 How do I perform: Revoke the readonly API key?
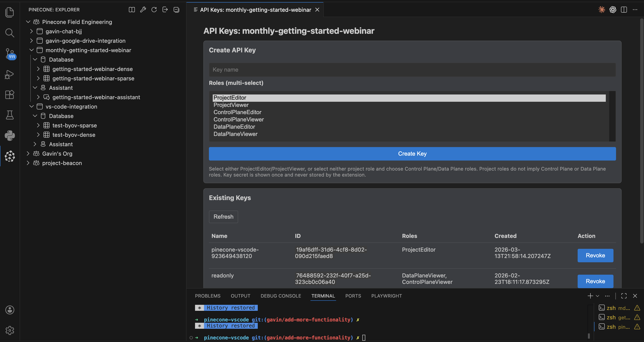click(595, 281)
